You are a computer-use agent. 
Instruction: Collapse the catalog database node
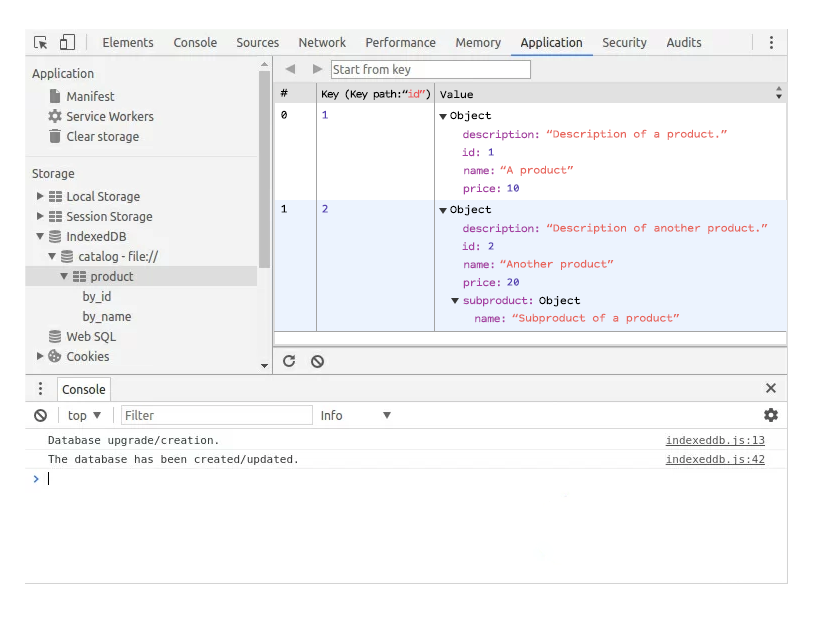(x=52, y=256)
